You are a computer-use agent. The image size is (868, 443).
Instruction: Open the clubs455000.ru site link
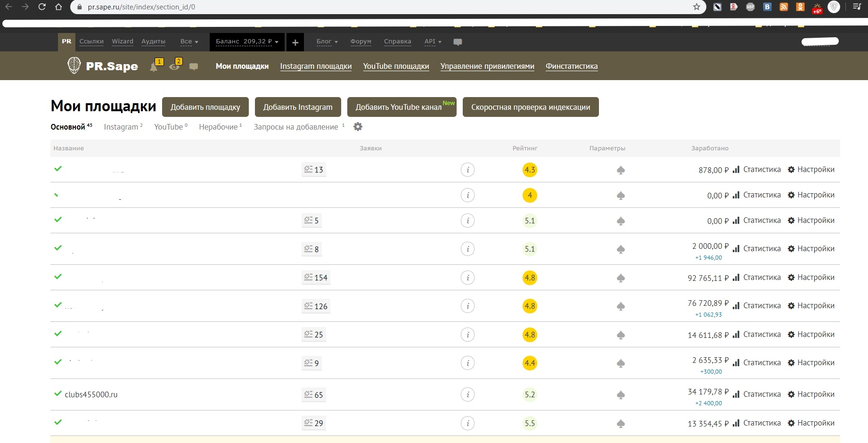pyautogui.click(x=91, y=394)
